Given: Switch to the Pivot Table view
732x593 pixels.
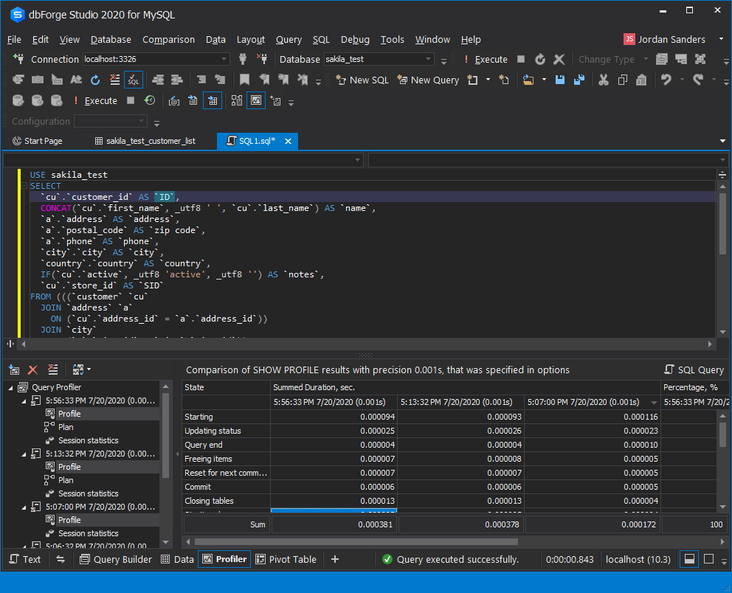Looking at the screenshot, I should 285,560.
